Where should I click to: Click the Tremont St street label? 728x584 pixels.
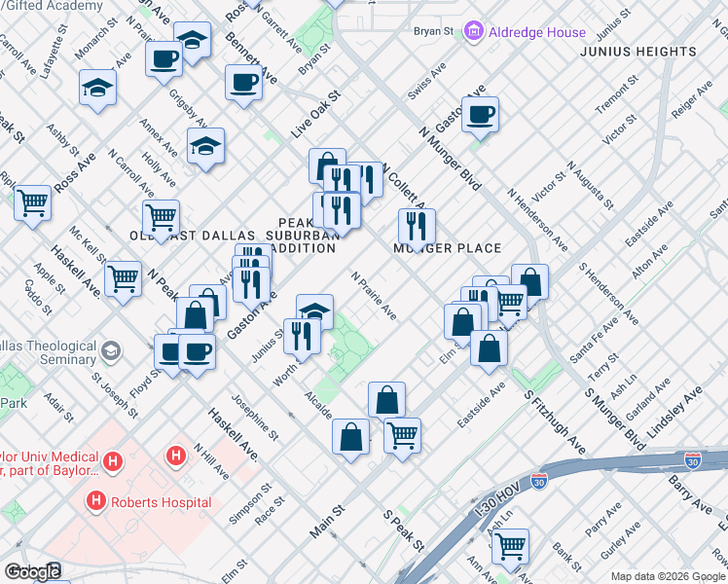point(617,94)
